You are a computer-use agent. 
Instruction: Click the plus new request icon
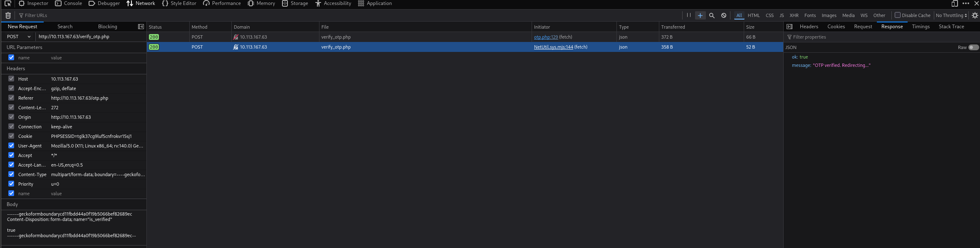pyautogui.click(x=700, y=15)
